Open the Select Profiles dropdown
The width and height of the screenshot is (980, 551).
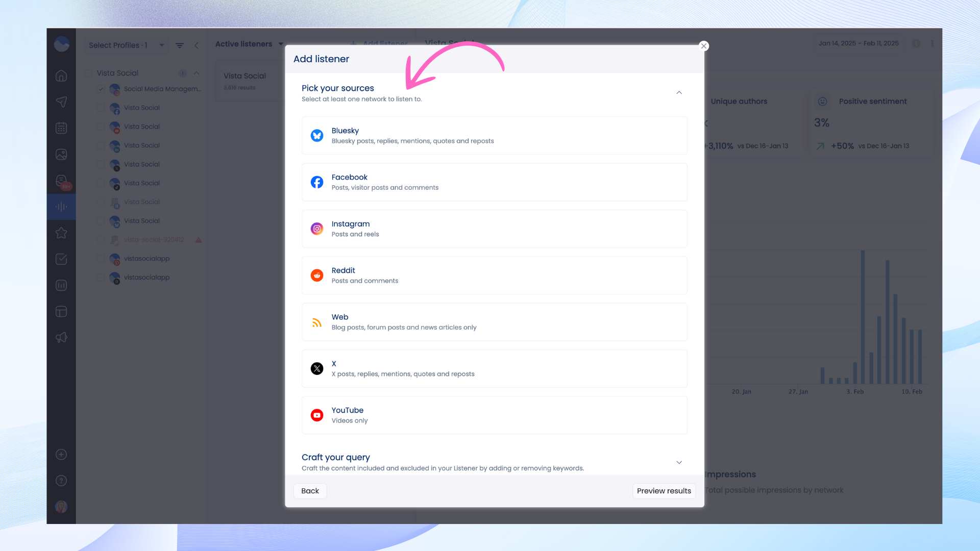[126, 45]
